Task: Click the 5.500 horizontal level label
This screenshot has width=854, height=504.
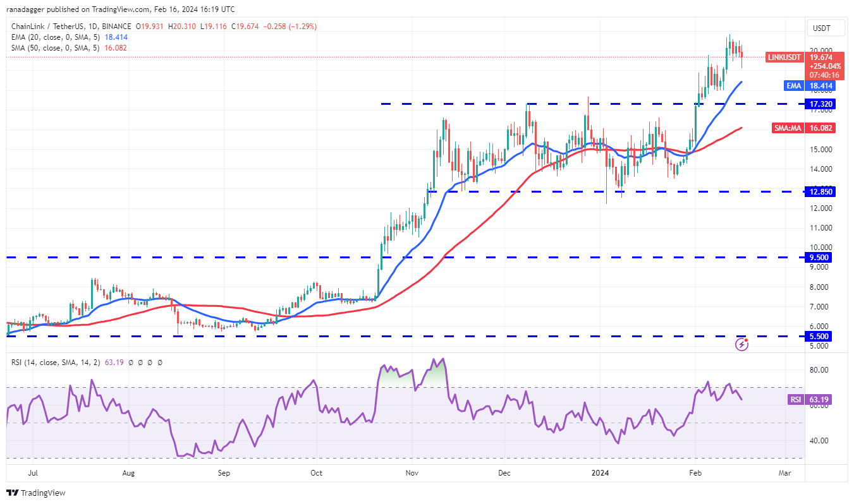Action: pos(820,337)
